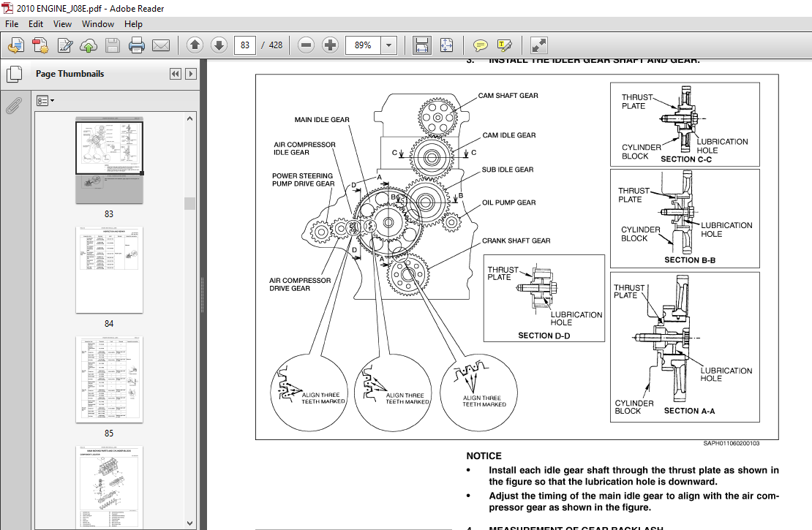Click the SECTION B-B caption
812x530 pixels.
pyautogui.click(x=690, y=260)
